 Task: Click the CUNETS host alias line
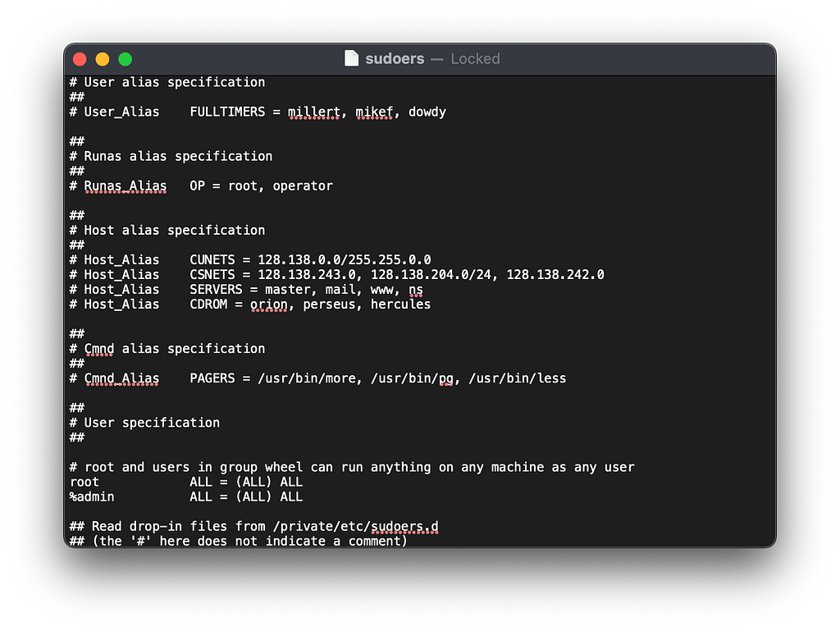click(250, 259)
